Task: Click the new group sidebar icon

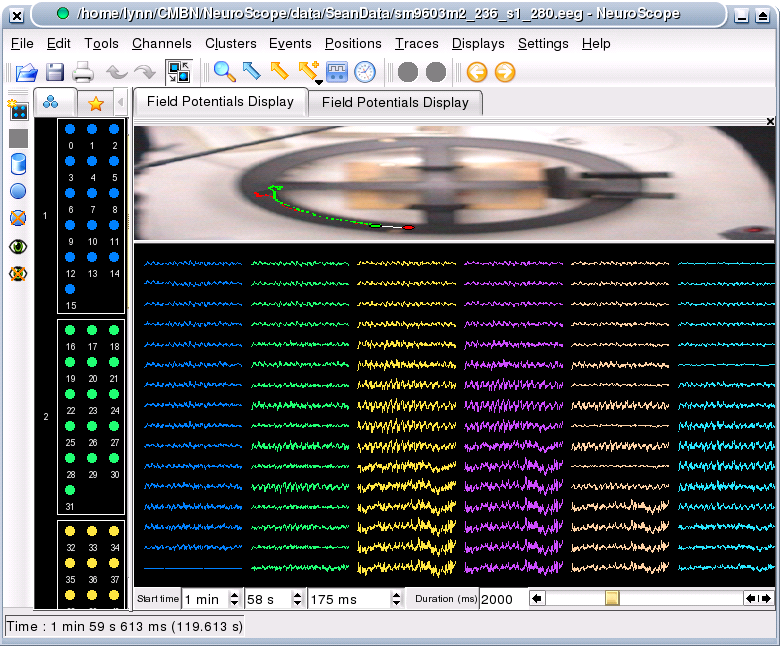Action: click(x=18, y=110)
